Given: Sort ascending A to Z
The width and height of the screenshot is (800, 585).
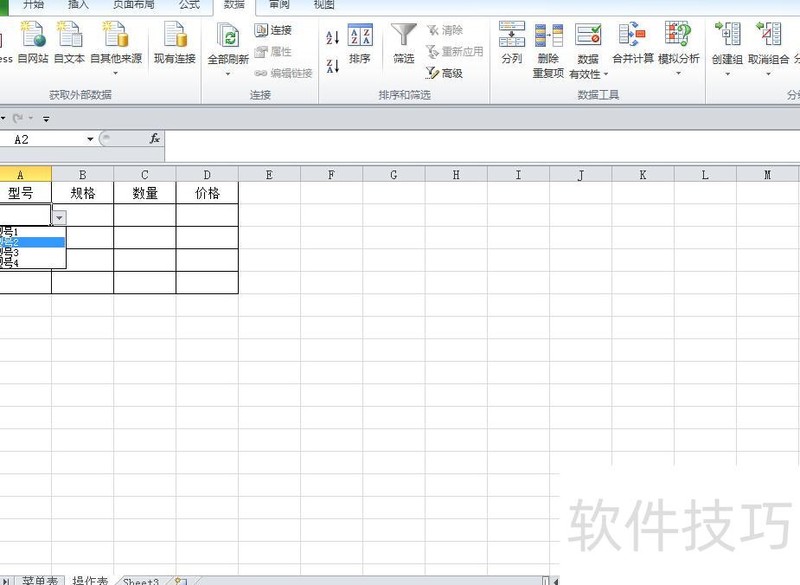Looking at the screenshot, I should click(332, 37).
